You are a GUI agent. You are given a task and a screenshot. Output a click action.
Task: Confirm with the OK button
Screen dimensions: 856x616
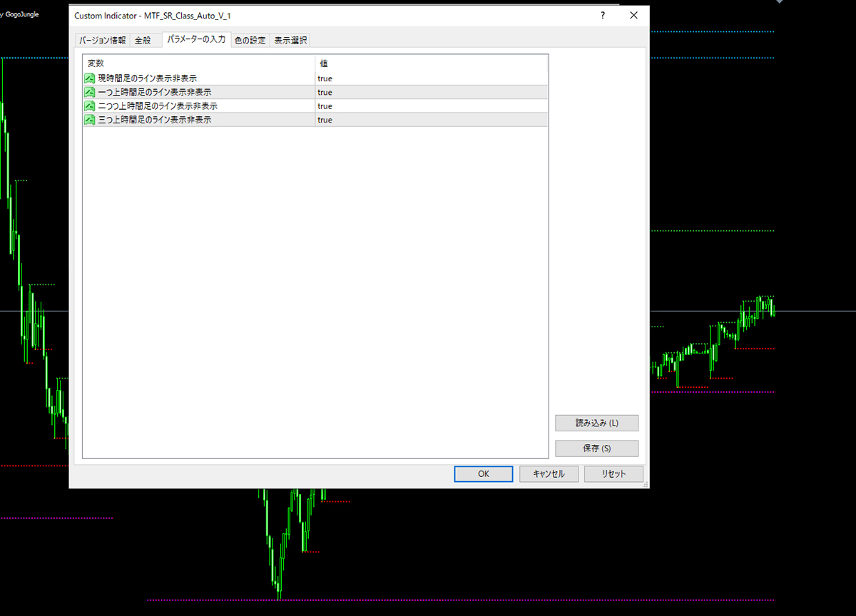click(x=484, y=474)
